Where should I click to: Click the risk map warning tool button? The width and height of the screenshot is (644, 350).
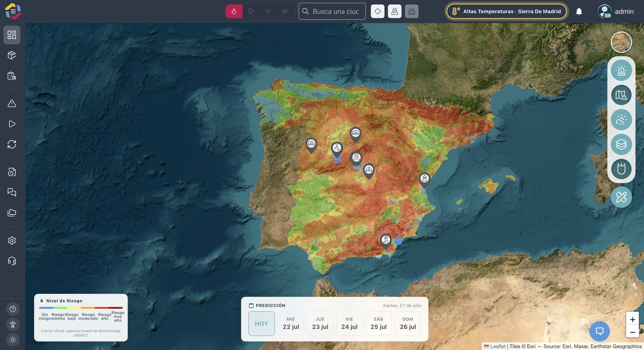click(x=621, y=95)
